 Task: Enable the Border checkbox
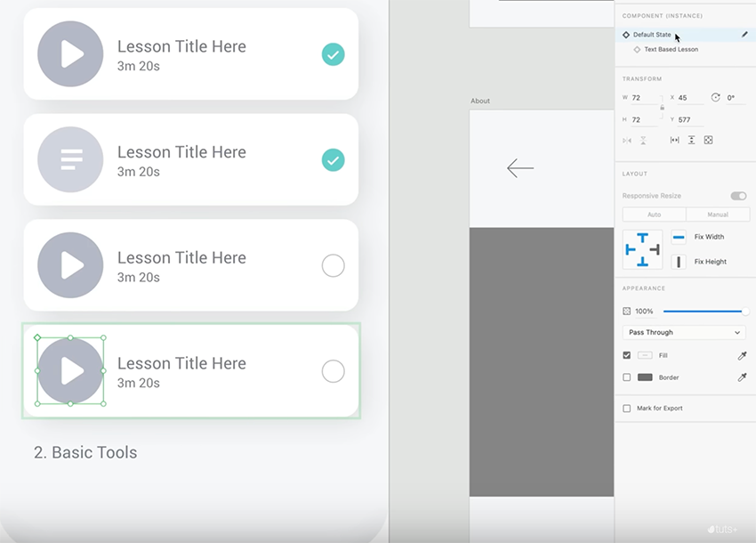(627, 377)
